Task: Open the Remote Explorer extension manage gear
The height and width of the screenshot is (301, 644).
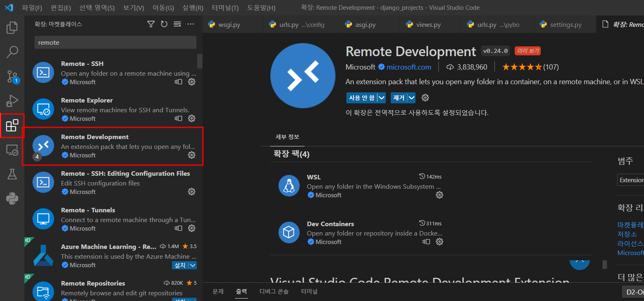Action: [x=191, y=118]
